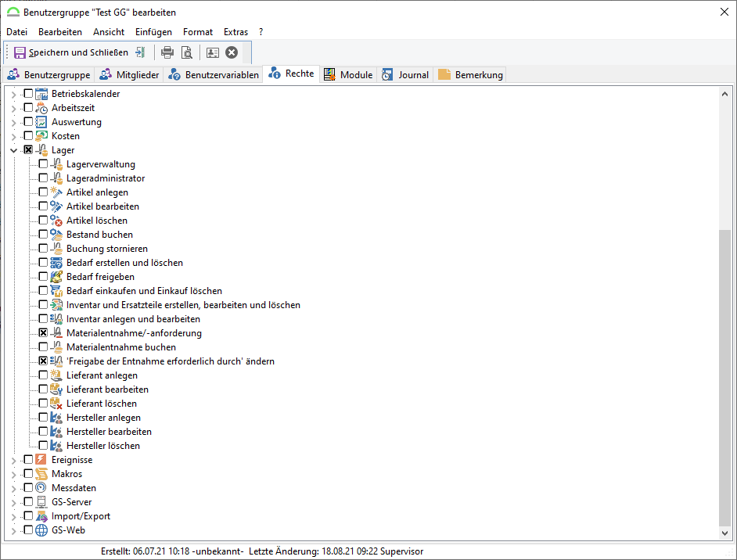Check the Buchung stornieren checkbox
Screen dimensions: 737x560
click(x=43, y=249)
